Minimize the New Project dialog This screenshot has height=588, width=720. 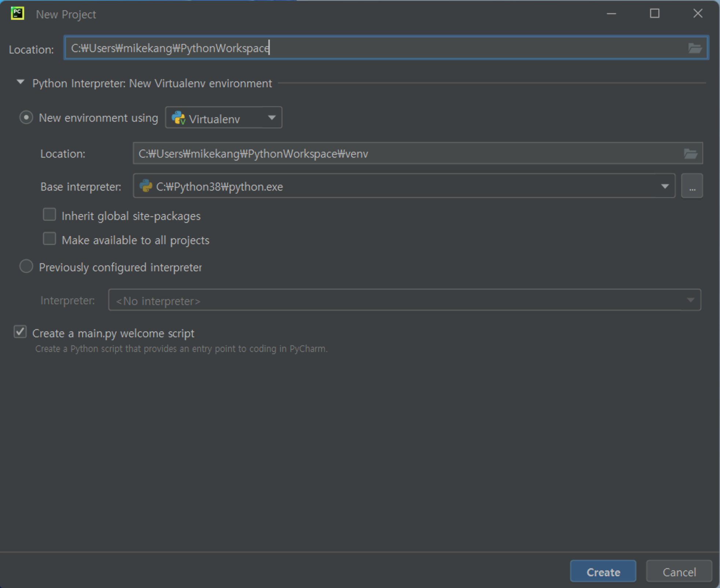611,14
